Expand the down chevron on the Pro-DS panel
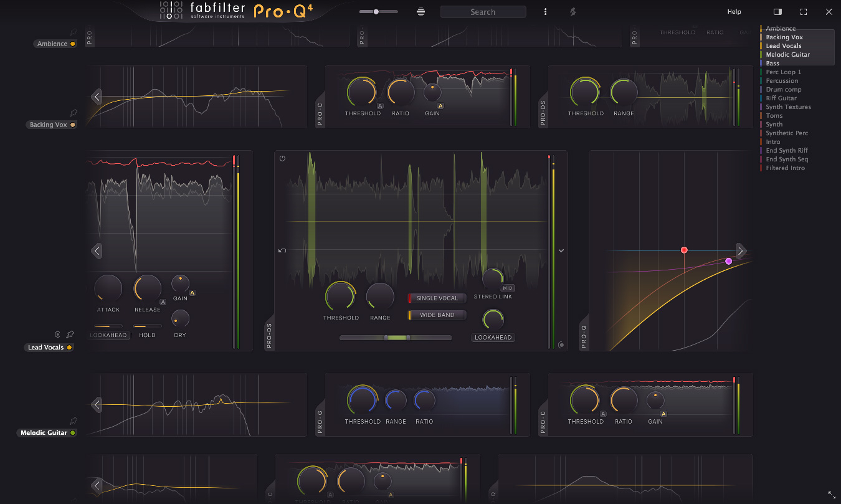The image size is (841, 504). click(x=561, y=250)
